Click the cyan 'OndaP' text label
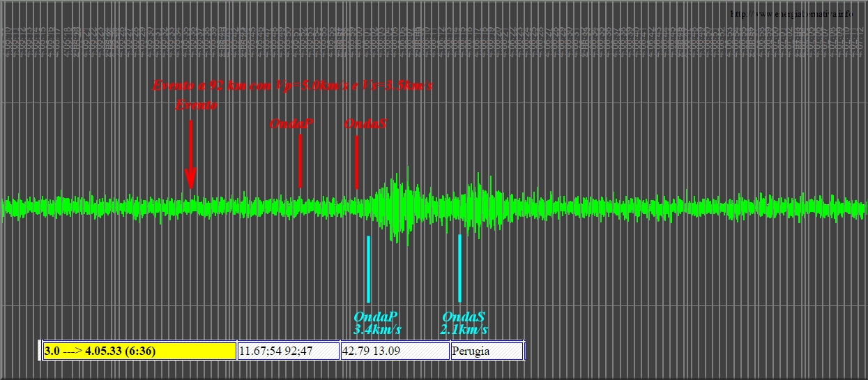 point(376,317)
